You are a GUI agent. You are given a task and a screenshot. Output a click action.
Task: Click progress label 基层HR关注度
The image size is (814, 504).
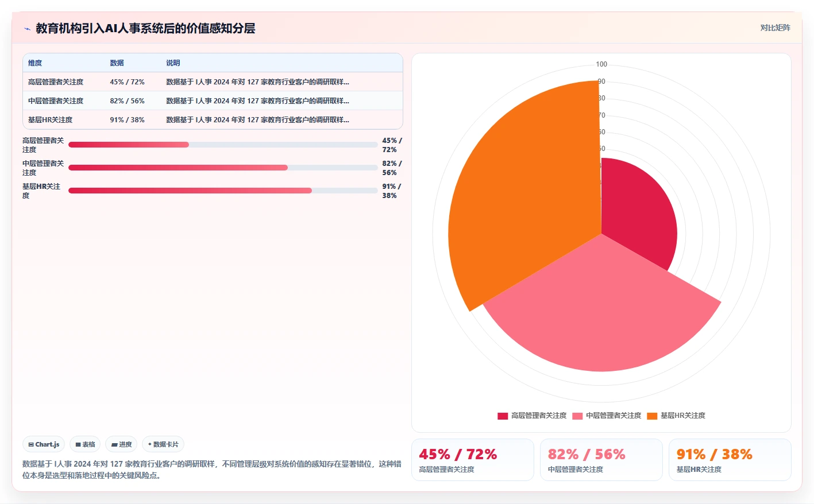(41, 191)
